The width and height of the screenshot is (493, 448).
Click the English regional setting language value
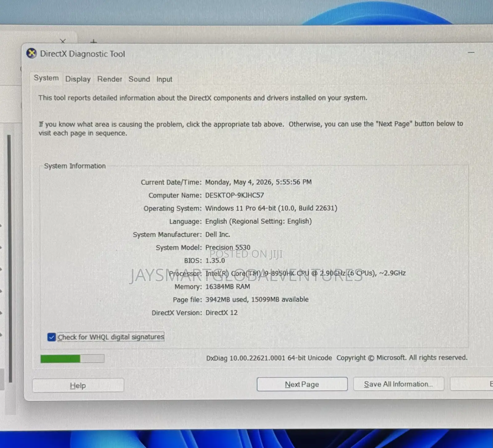click(259, 221)
